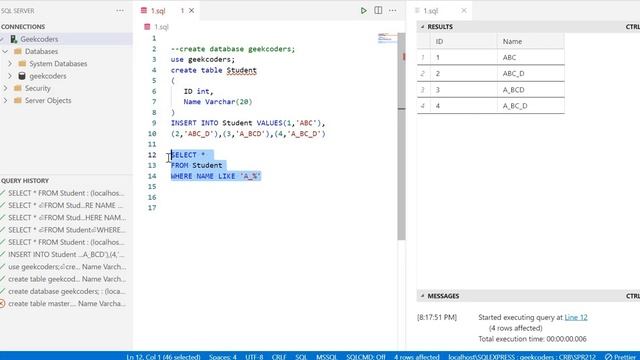Click line number 9 in the gutter
This screenshot has height=360, width=640.
[x=154, y=123]
